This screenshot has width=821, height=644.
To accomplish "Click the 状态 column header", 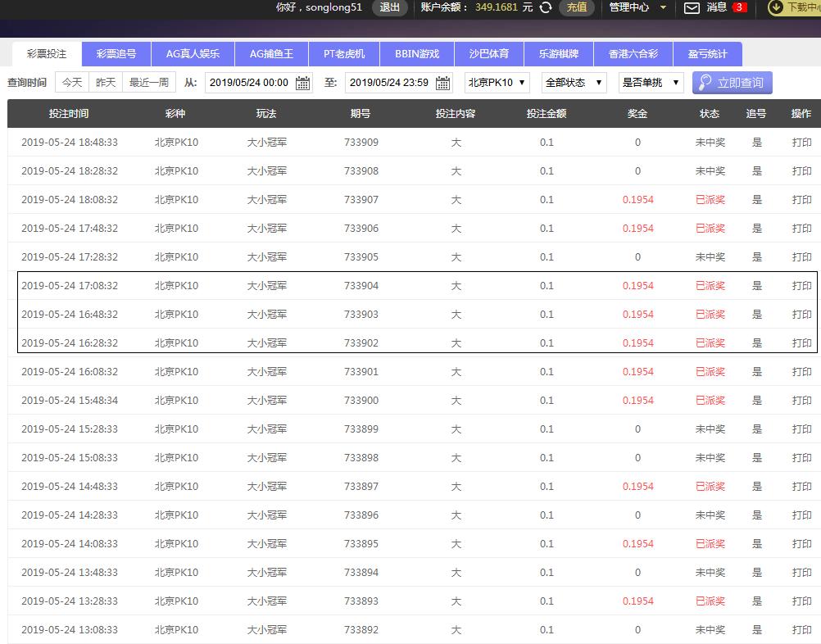I will click(710, 114).
